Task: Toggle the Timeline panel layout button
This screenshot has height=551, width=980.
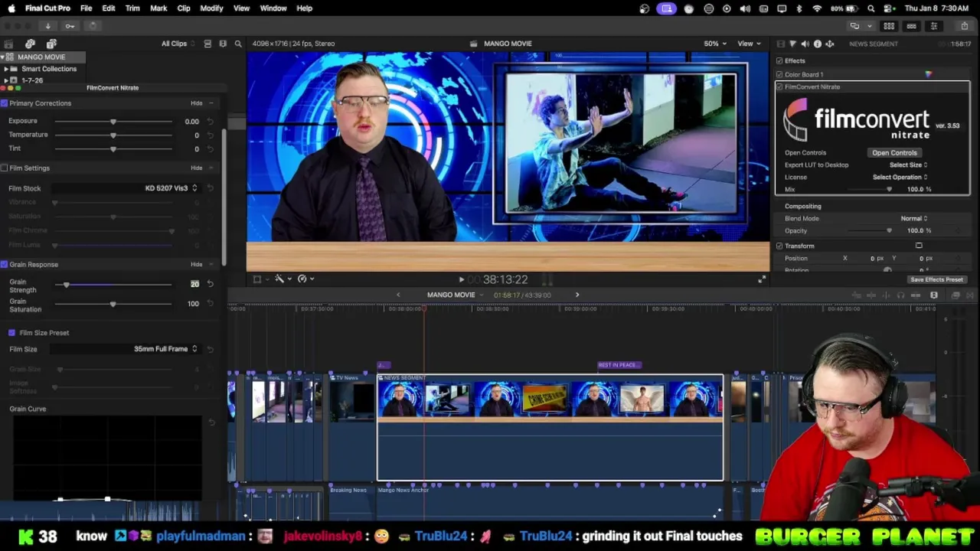Action: [911, 26]
